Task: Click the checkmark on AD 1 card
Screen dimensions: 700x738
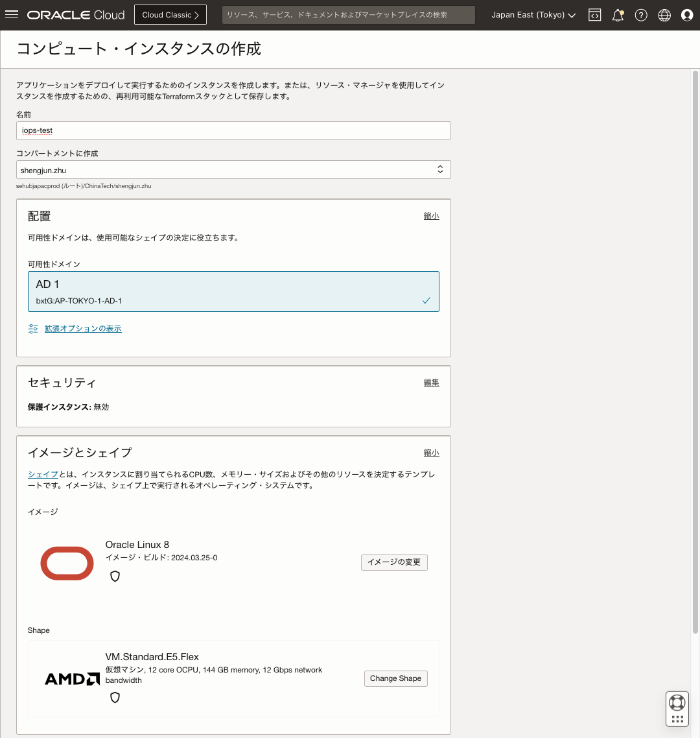Action: [426, 300]
